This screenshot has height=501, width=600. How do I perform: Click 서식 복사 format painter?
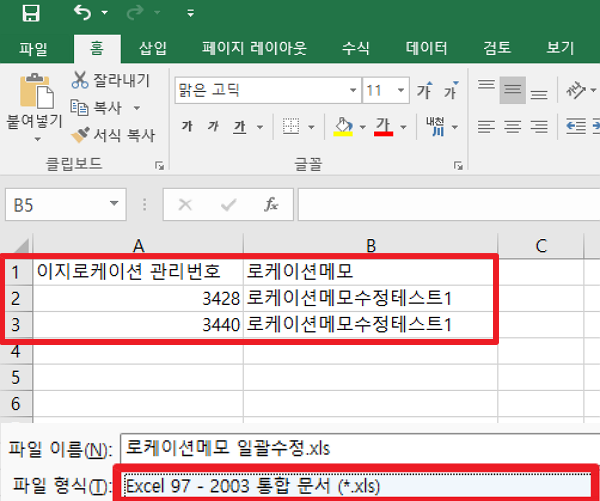(113, 135)
